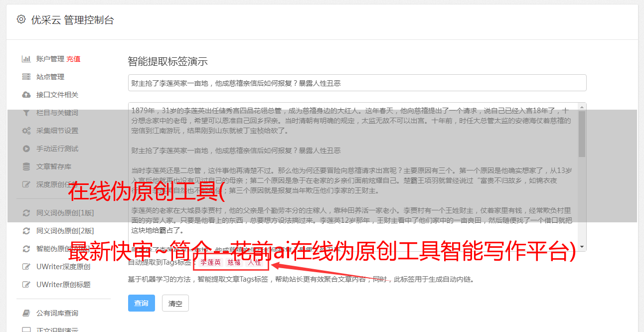Select UWriter原创标题 in the sidebar
Screen dimensions: 644x332
click(x=63, y=285)
